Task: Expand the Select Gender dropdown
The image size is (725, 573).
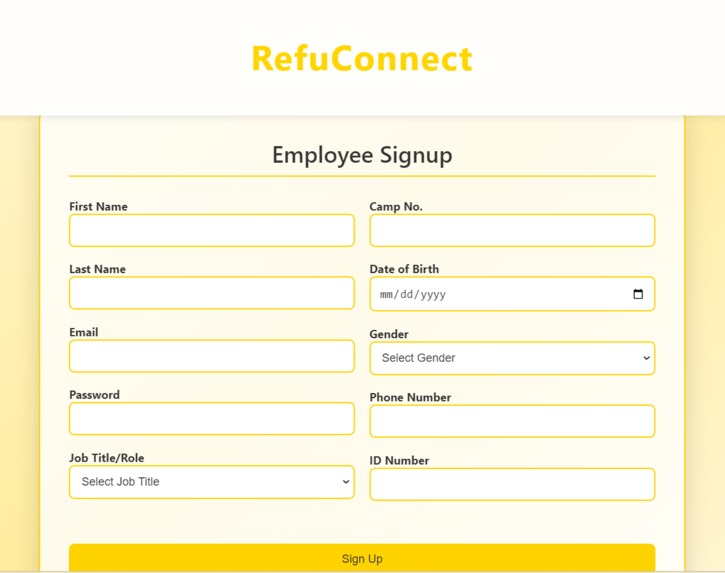Action: point(512,358)
